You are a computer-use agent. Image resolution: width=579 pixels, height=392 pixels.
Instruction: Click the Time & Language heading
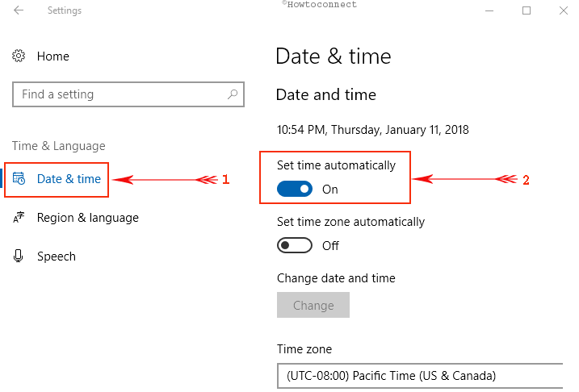coord(59,146)
